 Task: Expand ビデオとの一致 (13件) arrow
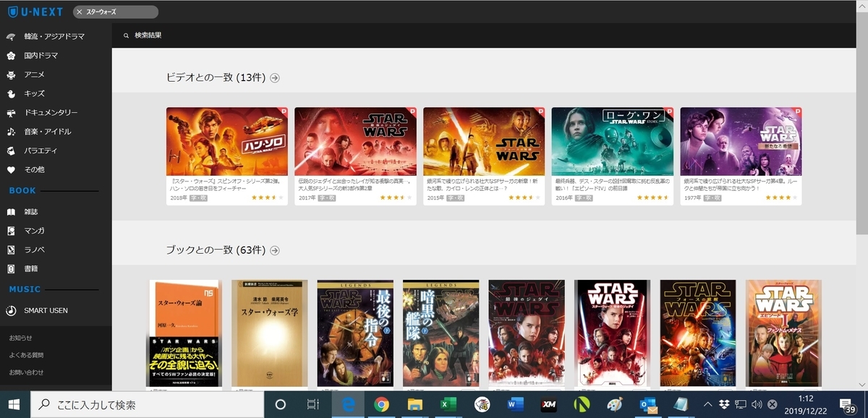(x=275, y=78)
